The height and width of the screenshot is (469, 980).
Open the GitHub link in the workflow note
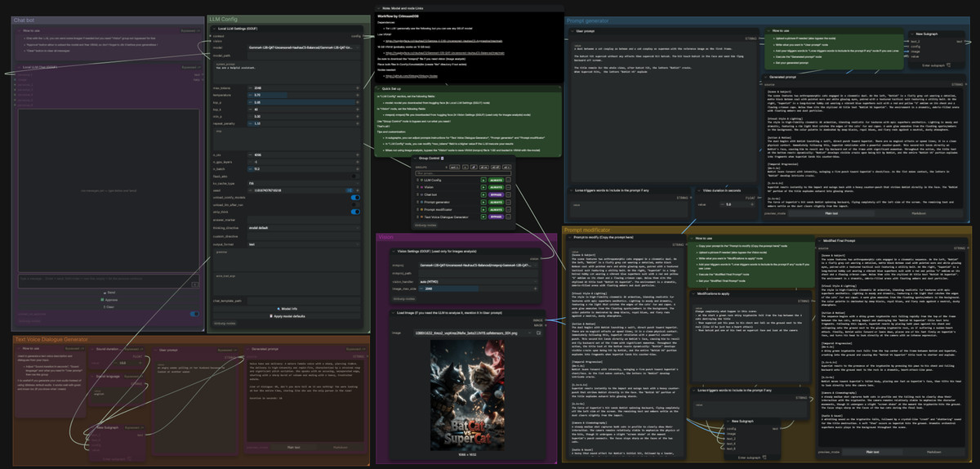[412, 76]
